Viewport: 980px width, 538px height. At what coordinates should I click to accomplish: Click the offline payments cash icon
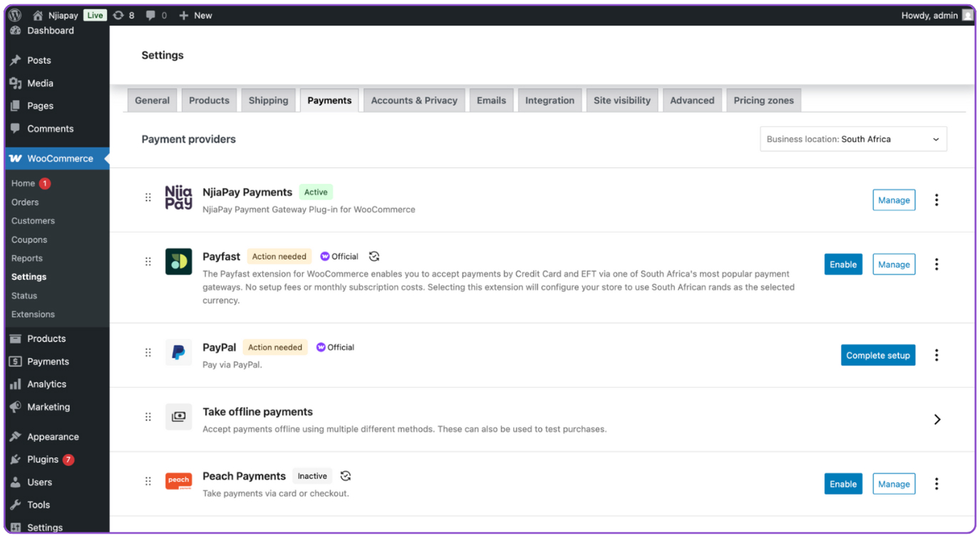click(x=179, y=416)
